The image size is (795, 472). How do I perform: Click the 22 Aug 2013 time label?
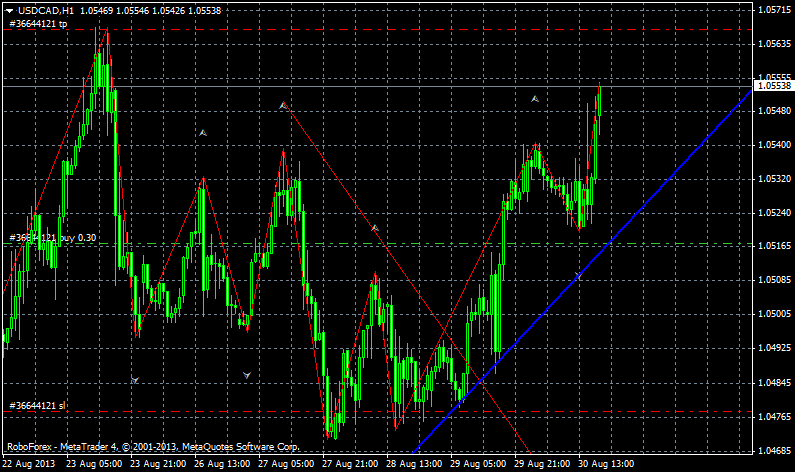tap(29, 464)
